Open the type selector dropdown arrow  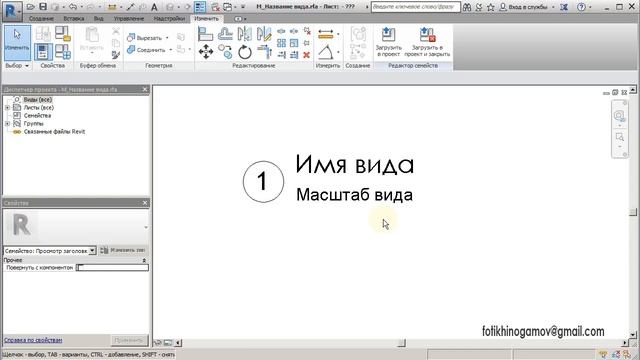pos(146,227)
